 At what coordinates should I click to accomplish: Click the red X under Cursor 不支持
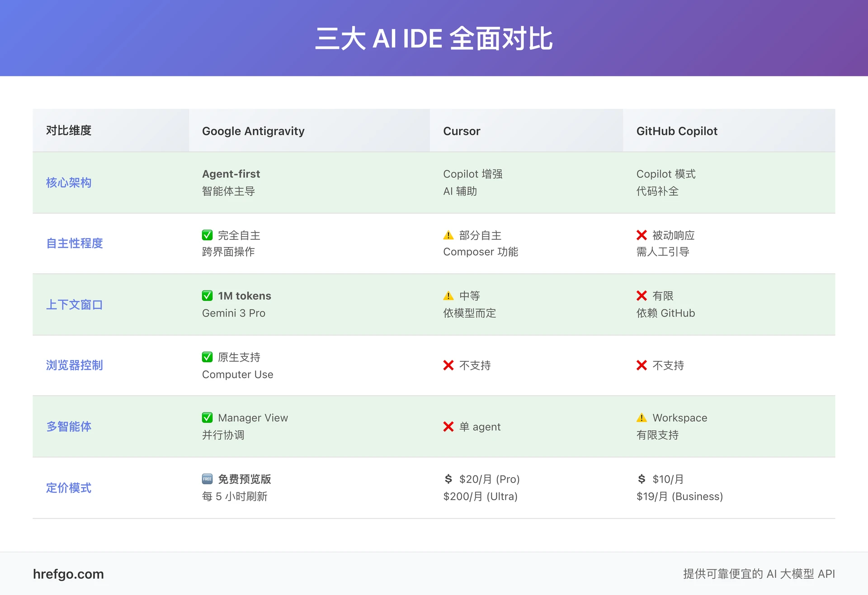tap(448, 365)
